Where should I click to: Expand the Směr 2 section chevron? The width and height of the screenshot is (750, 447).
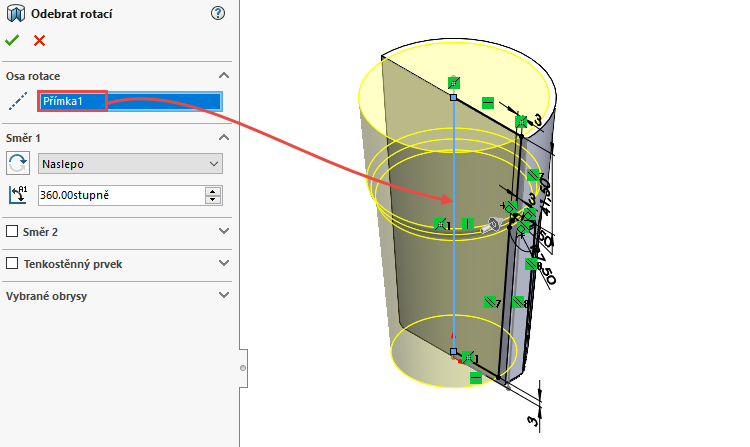tap(224, 231)
